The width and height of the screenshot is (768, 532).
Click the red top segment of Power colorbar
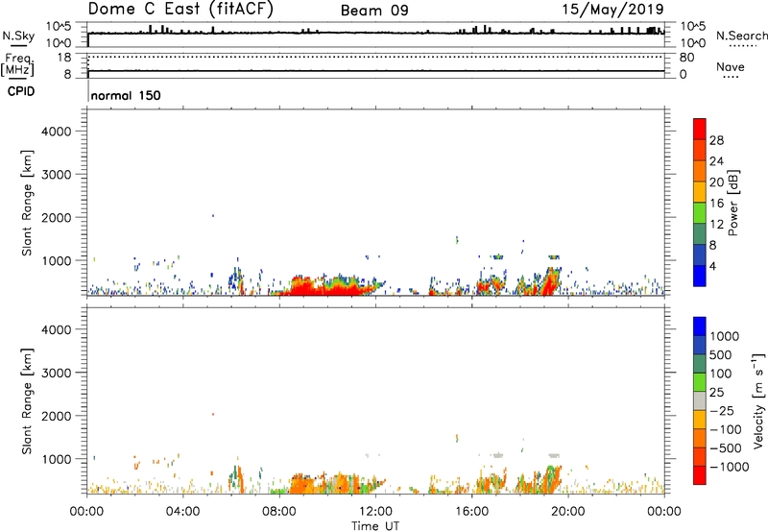(700, 130)
